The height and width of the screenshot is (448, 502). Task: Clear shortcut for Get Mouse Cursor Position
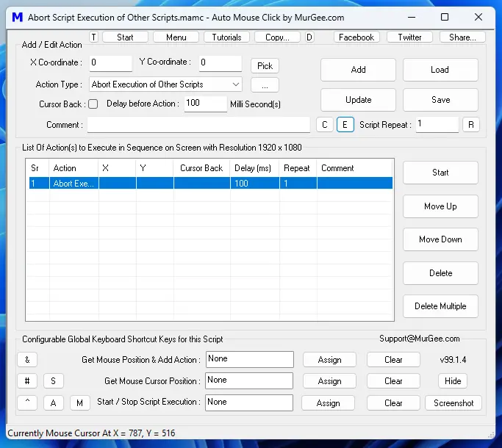click(393, 380)
